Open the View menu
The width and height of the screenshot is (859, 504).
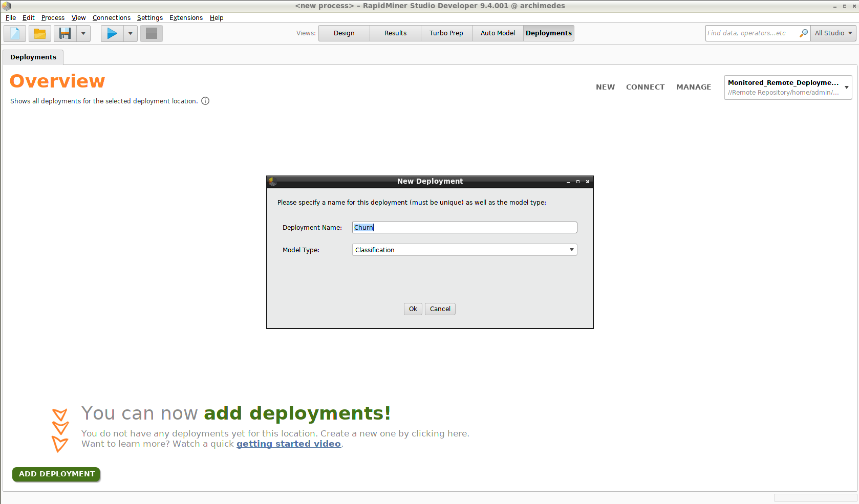tap(79, 18)
